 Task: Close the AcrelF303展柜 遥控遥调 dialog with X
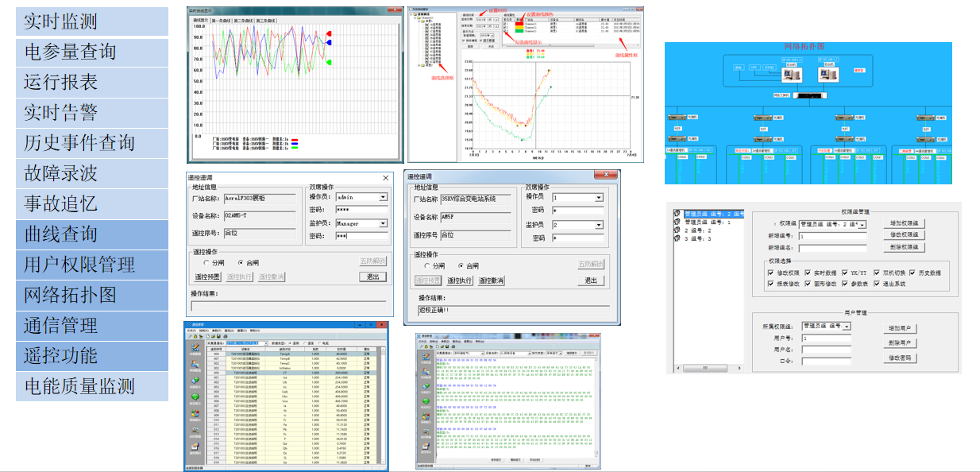(386, 178)
